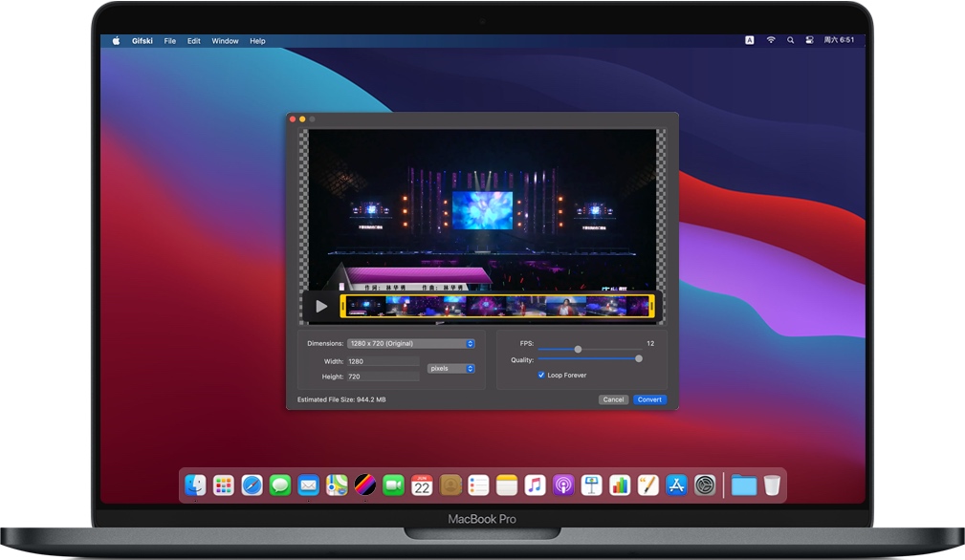Open Spotlight search in the menu bar

click(x=790, y=41)
